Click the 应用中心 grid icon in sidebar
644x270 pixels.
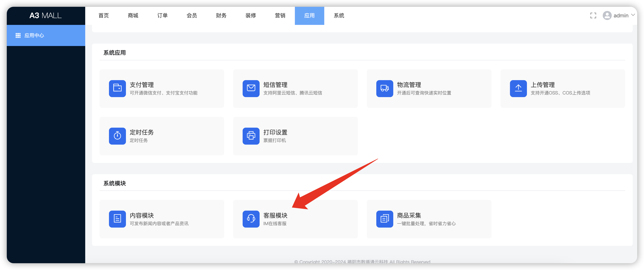pyautogui.click(x=18, y=35)
